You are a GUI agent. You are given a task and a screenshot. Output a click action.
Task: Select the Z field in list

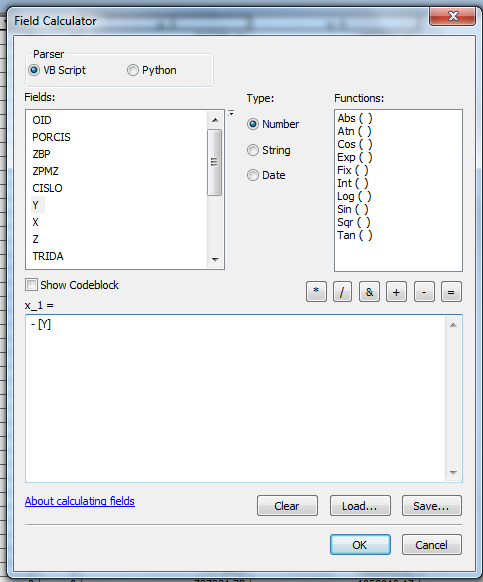pos(35,239)
